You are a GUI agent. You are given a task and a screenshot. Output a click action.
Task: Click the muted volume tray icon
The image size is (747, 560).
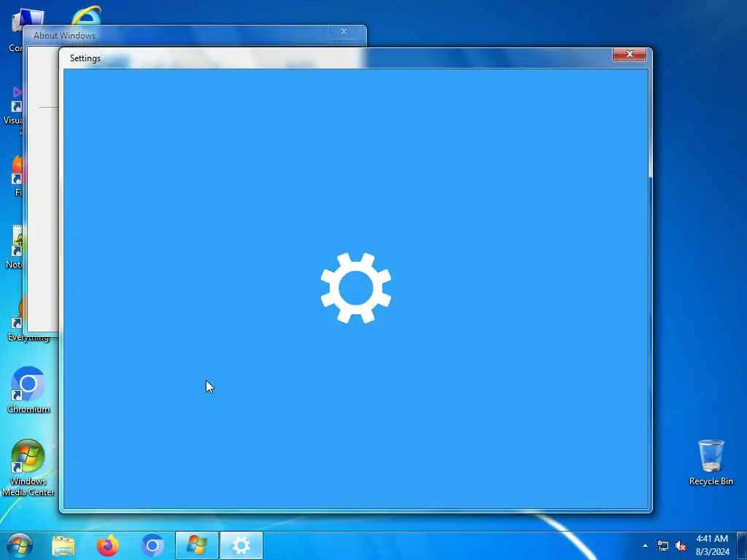coord(681,545)
